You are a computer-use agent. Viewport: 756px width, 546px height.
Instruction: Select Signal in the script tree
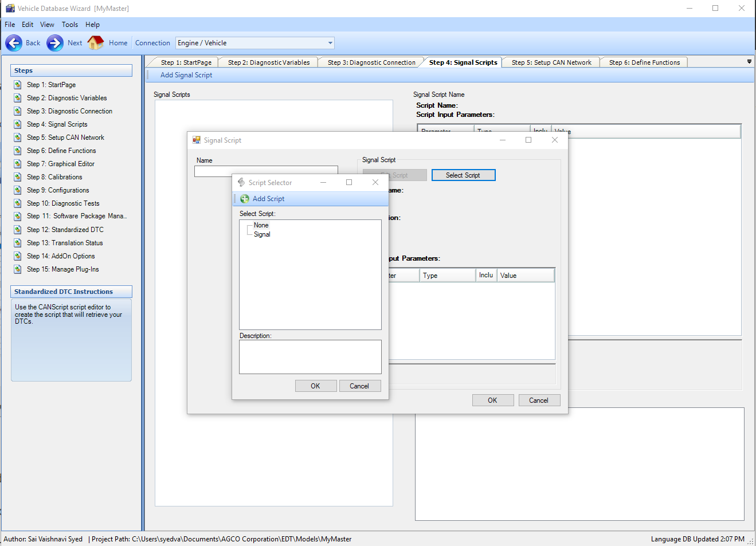262,234
